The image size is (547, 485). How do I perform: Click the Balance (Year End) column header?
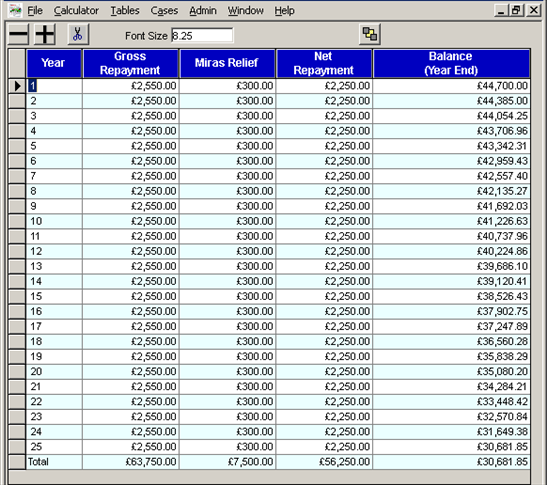click(451, 63)
